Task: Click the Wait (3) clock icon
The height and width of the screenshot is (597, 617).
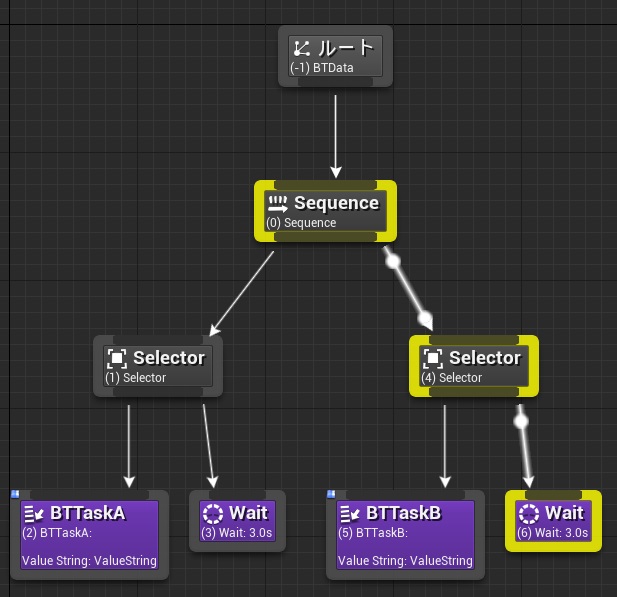Action: [213, 514]
